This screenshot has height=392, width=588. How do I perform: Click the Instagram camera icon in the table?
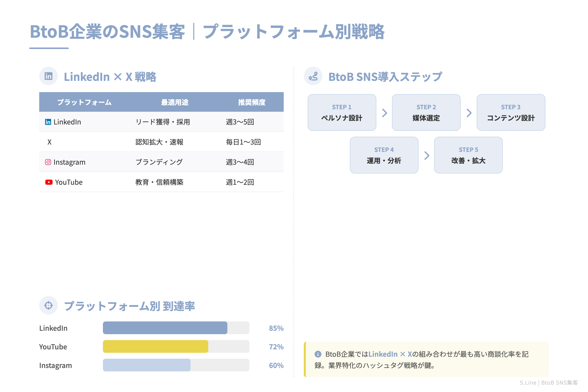point(48,162)
